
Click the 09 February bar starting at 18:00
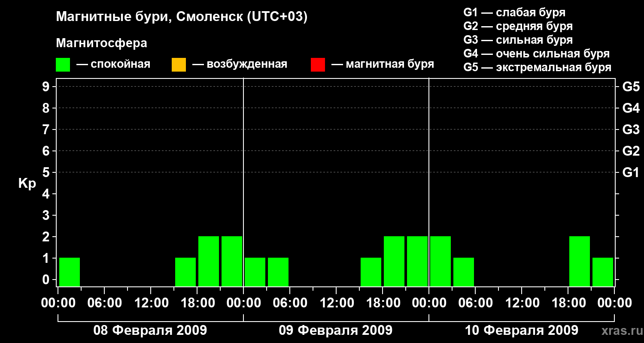pos(394,261)
